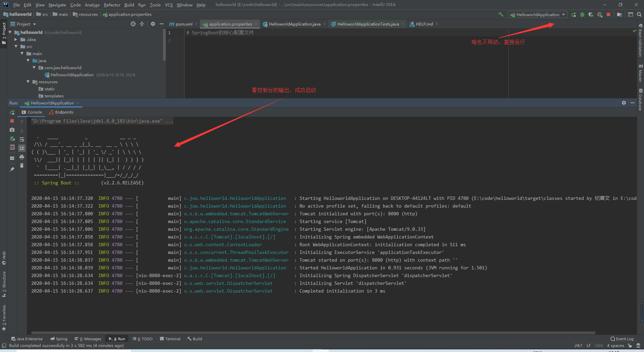Close the HELP.md editor tab
Image resolution: width=644 pixels, height=352 pixels.
pos(437,24)
